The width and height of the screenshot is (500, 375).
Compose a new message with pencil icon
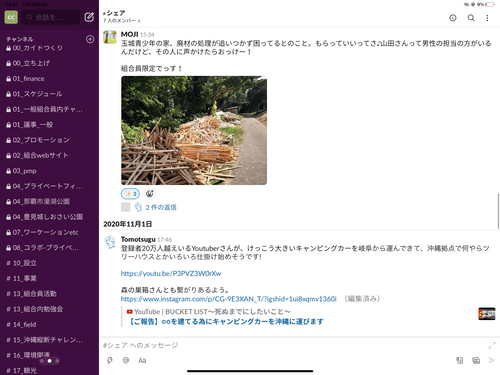coord(89,17)
